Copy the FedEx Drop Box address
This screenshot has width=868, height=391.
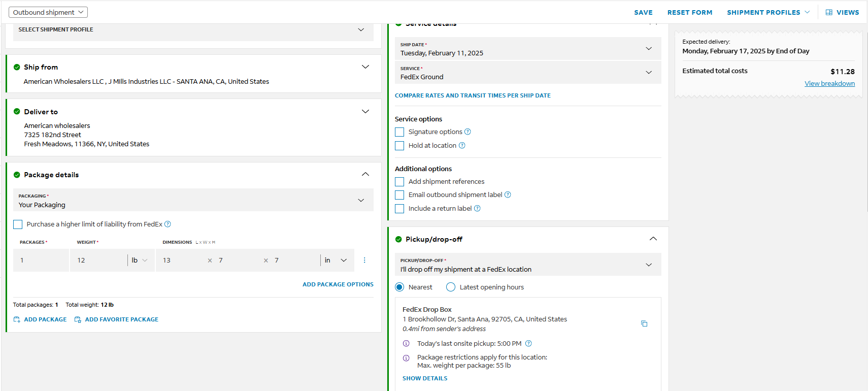pyautogui.click(x=644, y=323)
